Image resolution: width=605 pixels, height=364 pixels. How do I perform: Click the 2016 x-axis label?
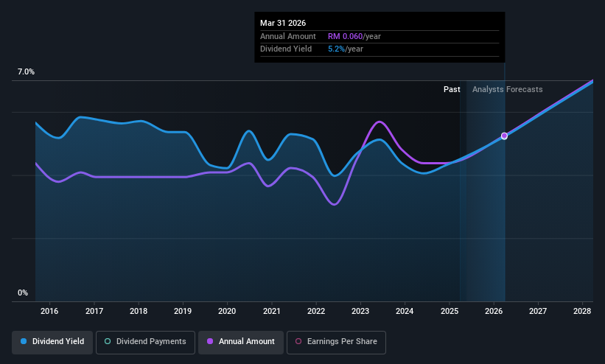(x=49, y=311)
